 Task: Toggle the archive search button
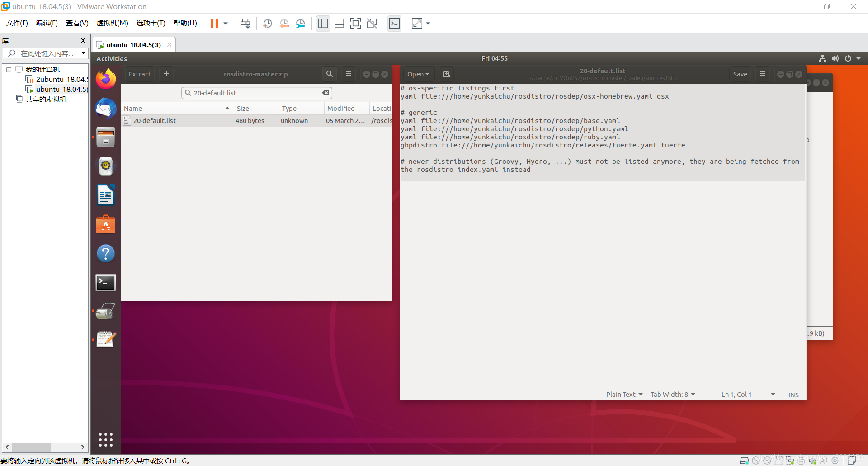pyautogui.click(x=330, y=74)
